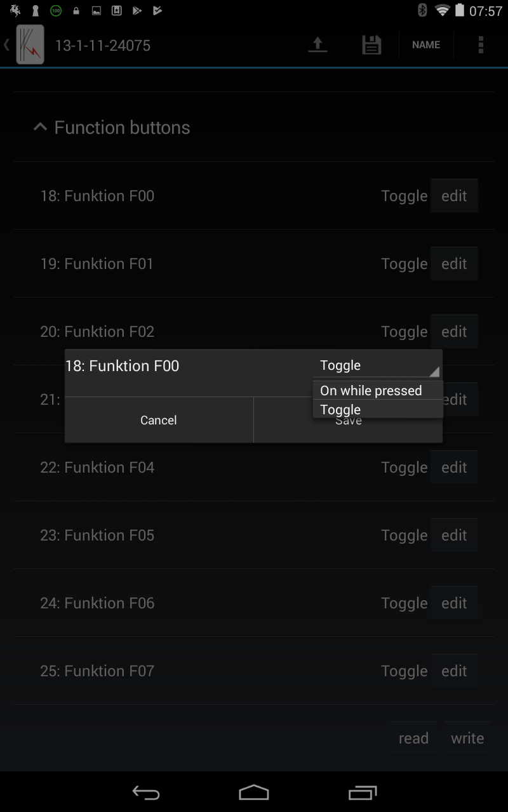Edit Funktion F01 entry
The image size is (508, 812).
(x=454, y=264)
